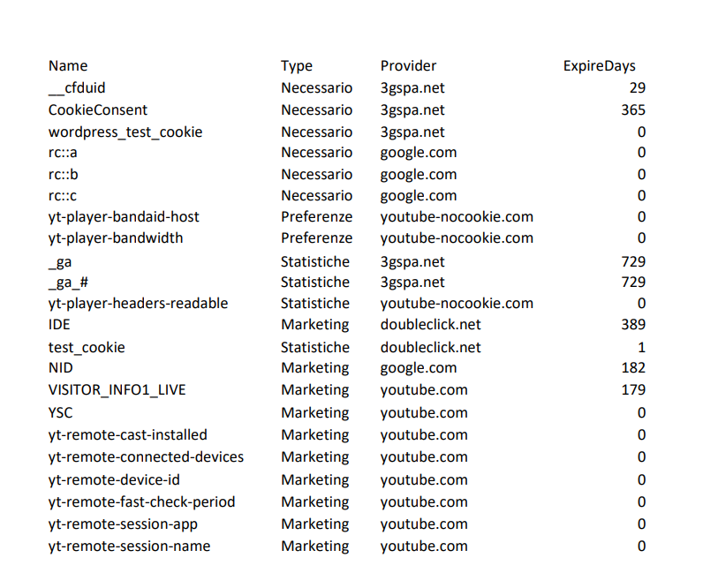The width and height of the screenshot is (703, 588).
Task: Click doubleclick.net provider in IDE row
Action: 430,325
